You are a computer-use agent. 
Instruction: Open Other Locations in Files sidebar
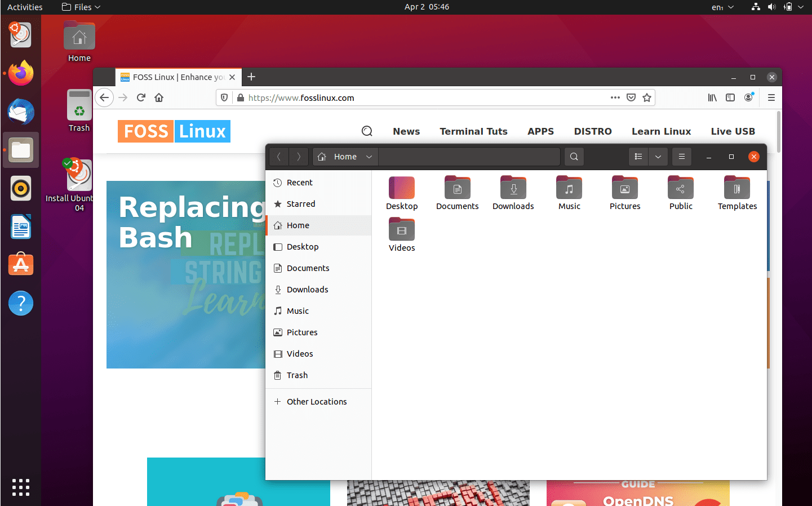pyautogui.click(x=318, y=402)
